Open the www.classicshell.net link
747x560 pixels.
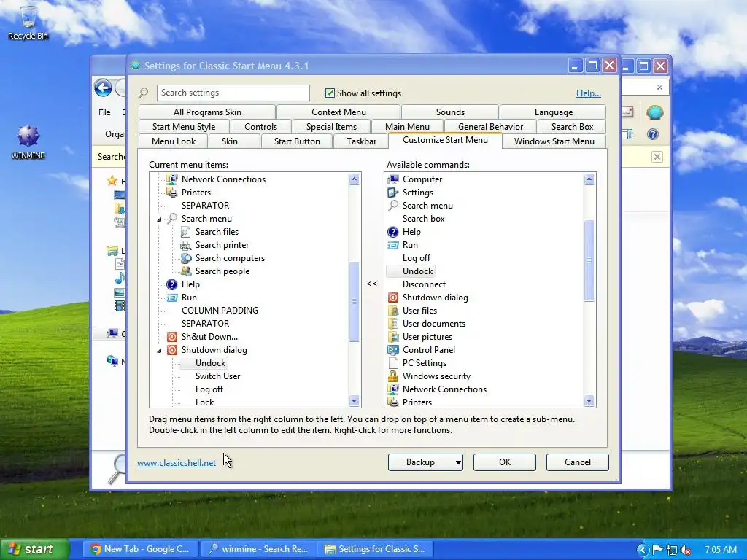(177, 463)
